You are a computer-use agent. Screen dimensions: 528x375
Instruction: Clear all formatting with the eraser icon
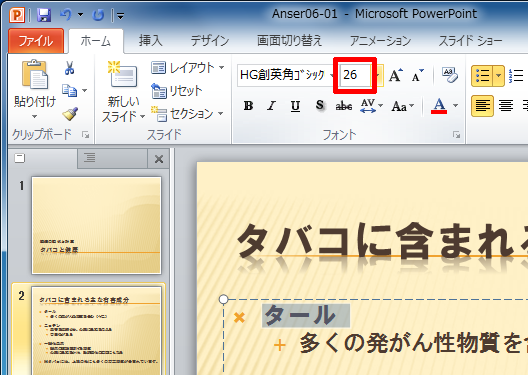(450, 75)
